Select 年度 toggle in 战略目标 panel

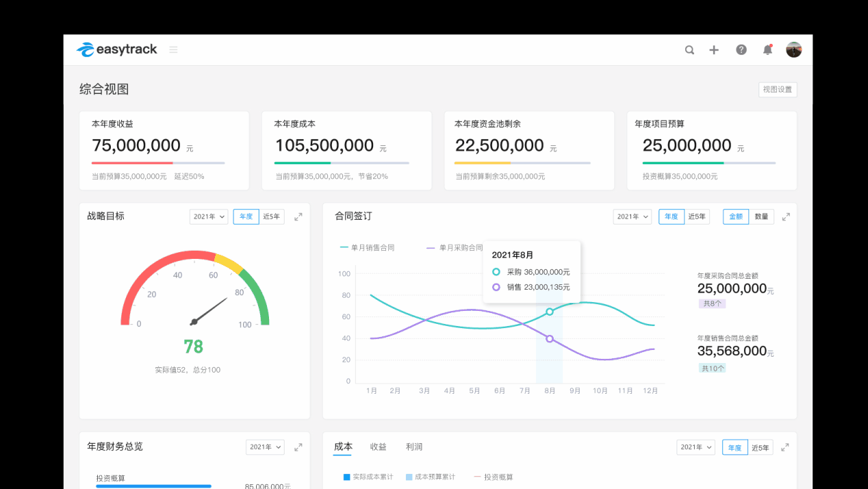(x=246, y=216)
